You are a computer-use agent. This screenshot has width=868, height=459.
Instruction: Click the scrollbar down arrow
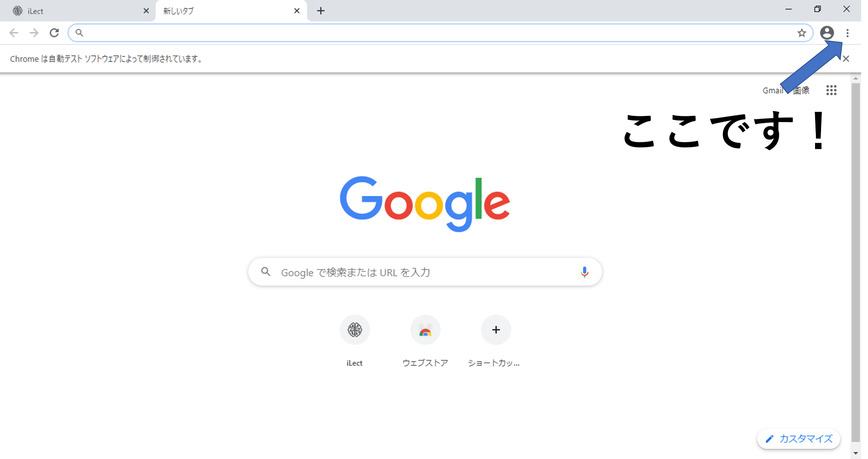point(856,453)
